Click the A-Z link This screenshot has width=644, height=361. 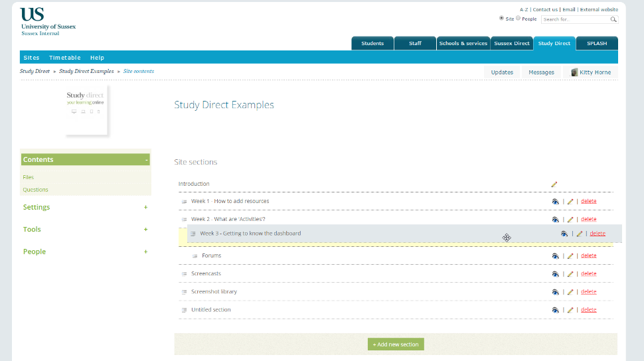pyautogui.click(x=524, y=9)
